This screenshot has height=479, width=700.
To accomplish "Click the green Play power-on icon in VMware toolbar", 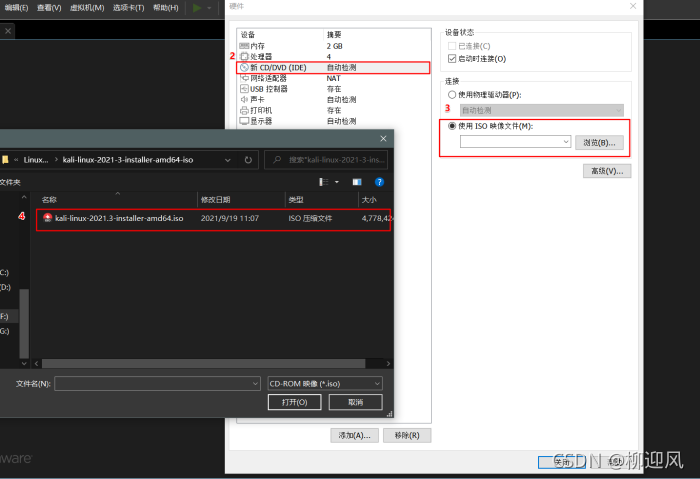I will pyautogui.click(x=197, y=8).
